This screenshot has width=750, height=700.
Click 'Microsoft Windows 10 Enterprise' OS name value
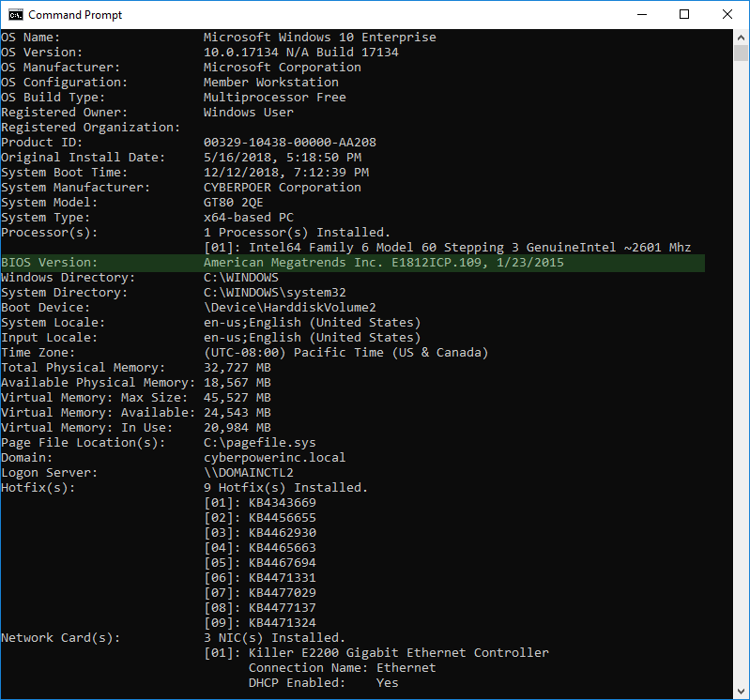319,38
